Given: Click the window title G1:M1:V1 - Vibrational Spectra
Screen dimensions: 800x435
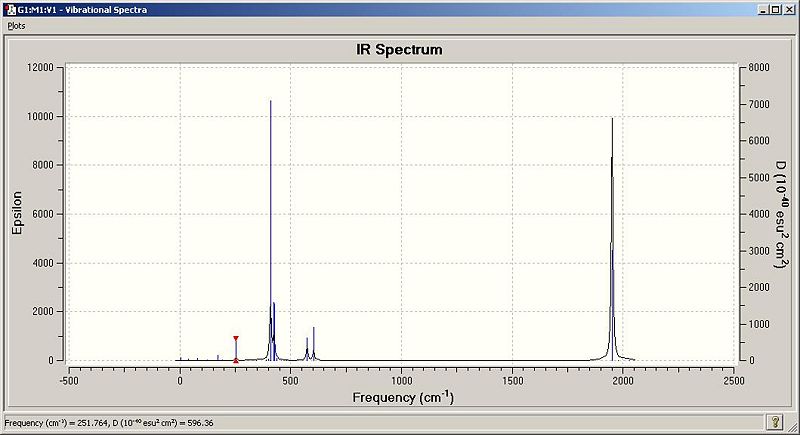Looking at the screenshot, I should (x=82, y=10).
